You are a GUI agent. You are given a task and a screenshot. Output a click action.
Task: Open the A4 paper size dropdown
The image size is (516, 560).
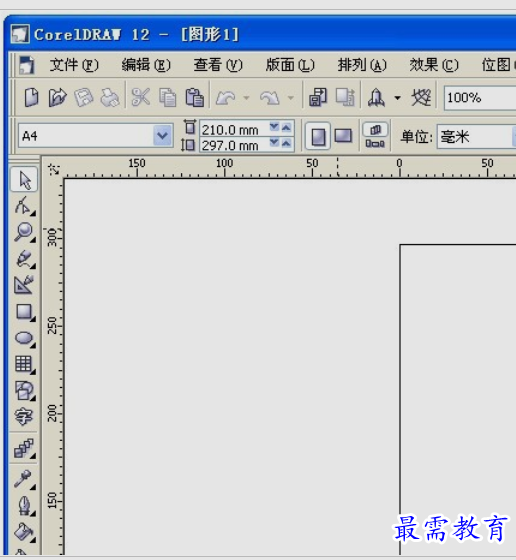click(162, 136)
